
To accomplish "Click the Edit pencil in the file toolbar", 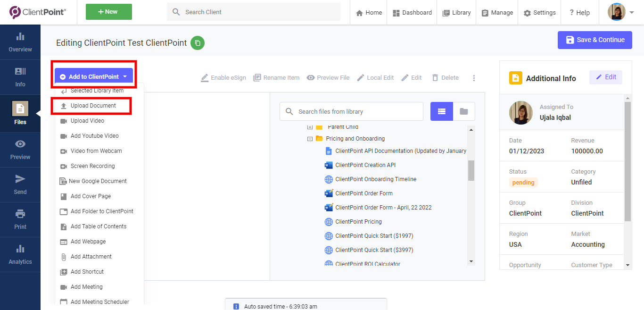I will tap(412, 77).
